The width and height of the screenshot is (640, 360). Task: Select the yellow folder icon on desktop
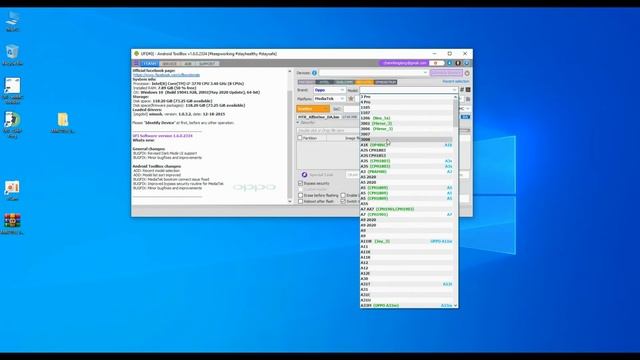[x=63, y=123]
